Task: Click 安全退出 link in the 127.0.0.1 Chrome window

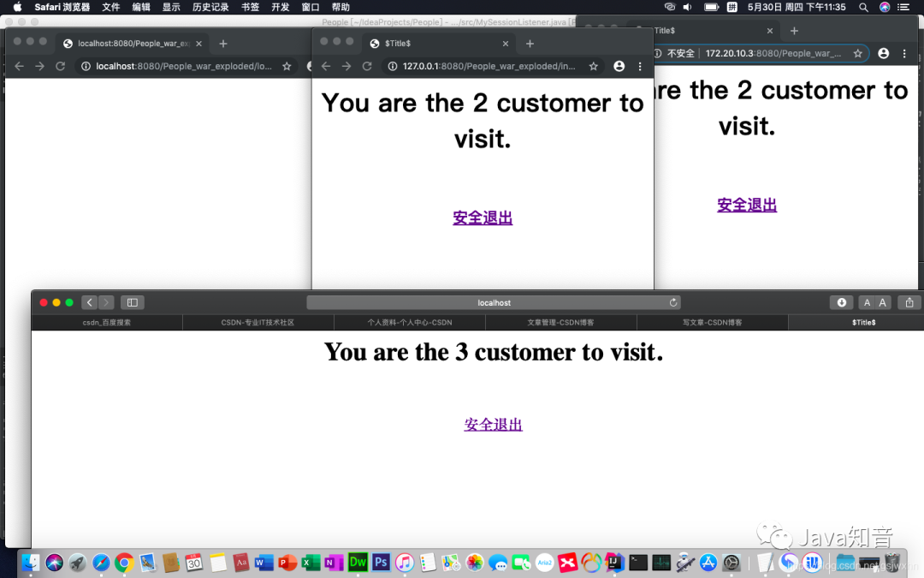Action: pos(483,217)
